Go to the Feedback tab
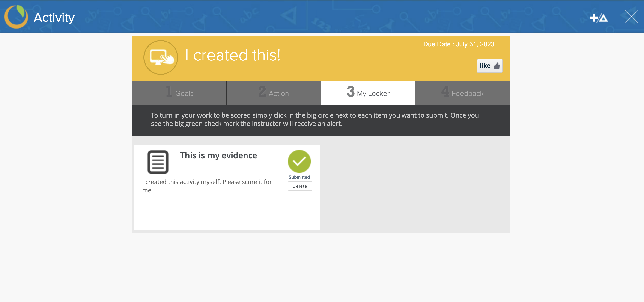This screenshot has width=644, height=302. coord(462,93)
